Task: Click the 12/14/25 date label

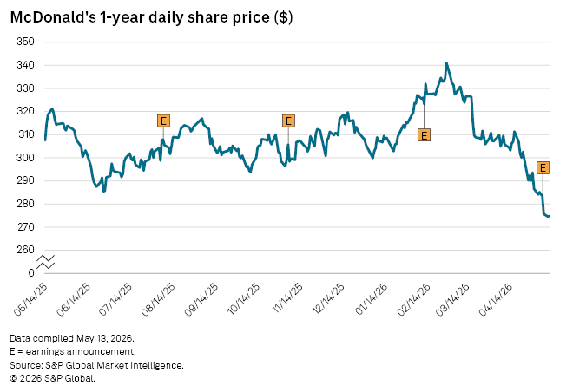Action: 328,298
